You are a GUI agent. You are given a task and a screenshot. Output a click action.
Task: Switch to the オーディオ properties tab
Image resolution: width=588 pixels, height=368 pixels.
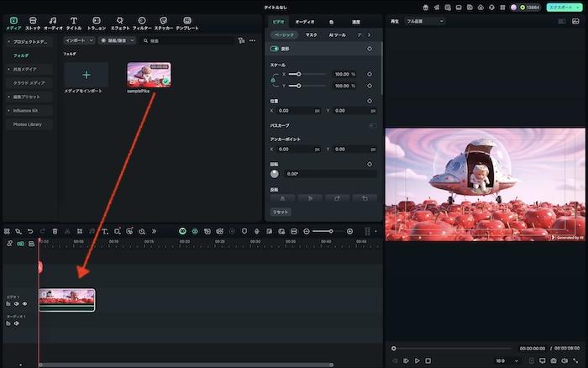click(304, 21)
